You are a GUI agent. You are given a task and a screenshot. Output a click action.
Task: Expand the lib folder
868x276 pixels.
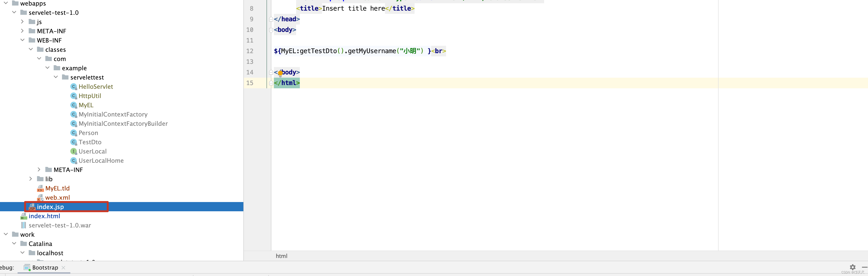coord(31,179)
